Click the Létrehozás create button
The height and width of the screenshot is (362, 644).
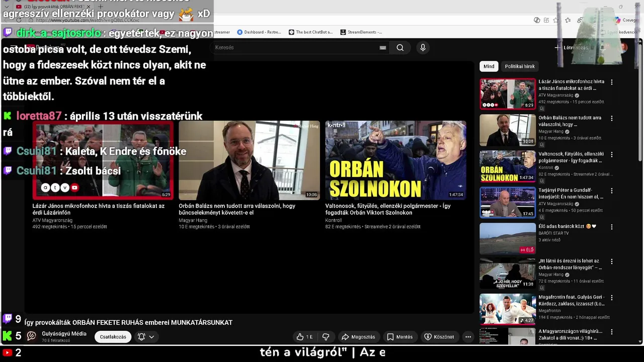coord(572,48)
